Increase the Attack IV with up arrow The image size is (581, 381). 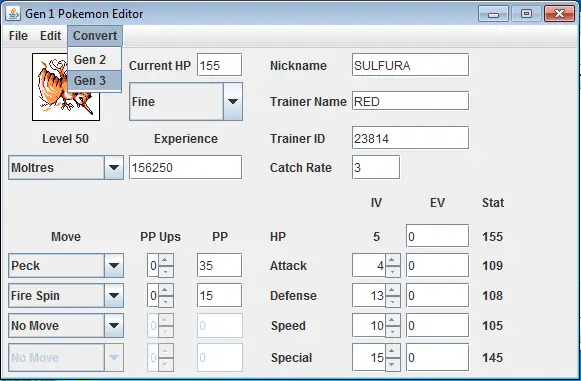(392, 260)
